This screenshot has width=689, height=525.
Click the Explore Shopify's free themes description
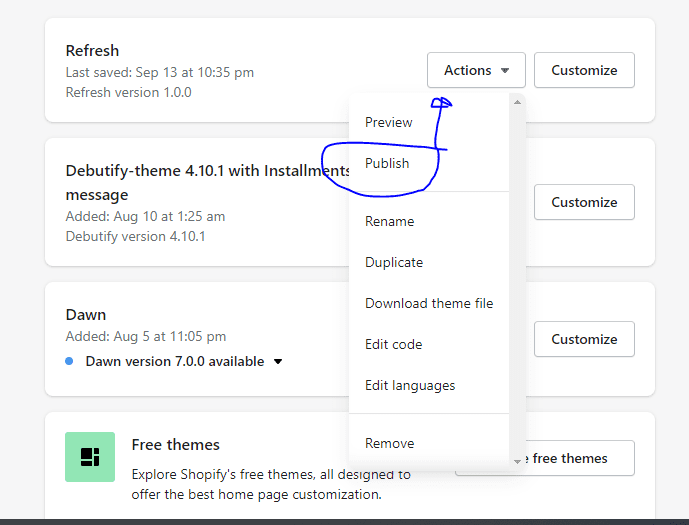coord(271,485)
